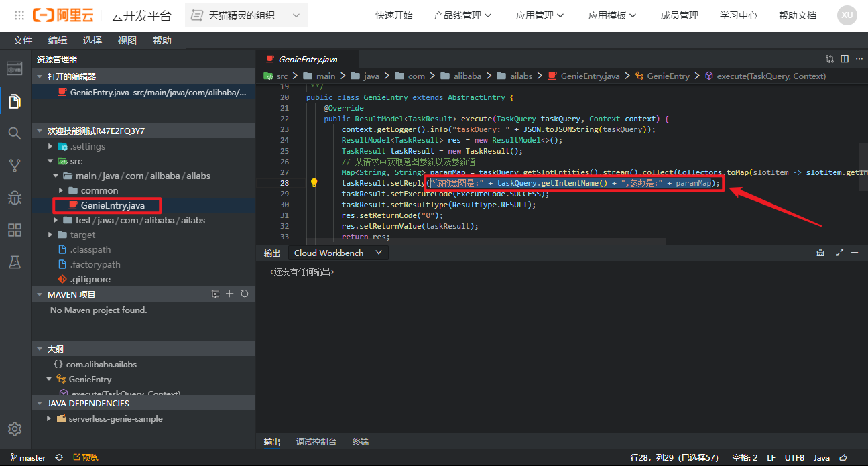Click the Java language mode in status bar

tap(822, 457)
